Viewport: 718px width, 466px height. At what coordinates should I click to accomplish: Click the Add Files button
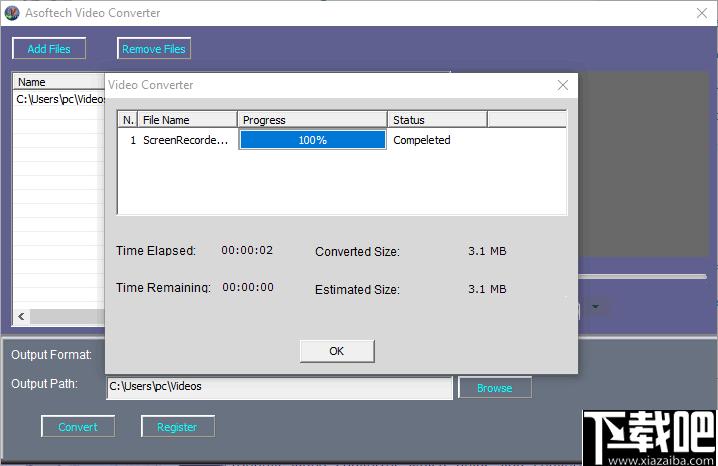(49, 49)
